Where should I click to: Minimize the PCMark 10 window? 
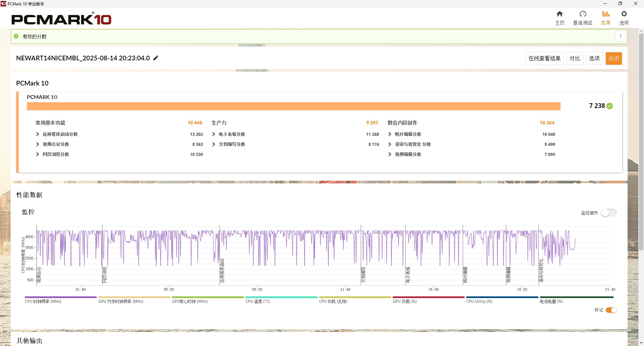(x=605, y=4)
